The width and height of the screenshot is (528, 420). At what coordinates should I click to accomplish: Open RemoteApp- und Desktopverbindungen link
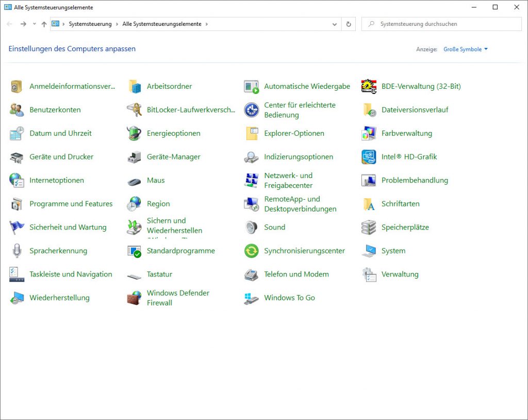301,204
